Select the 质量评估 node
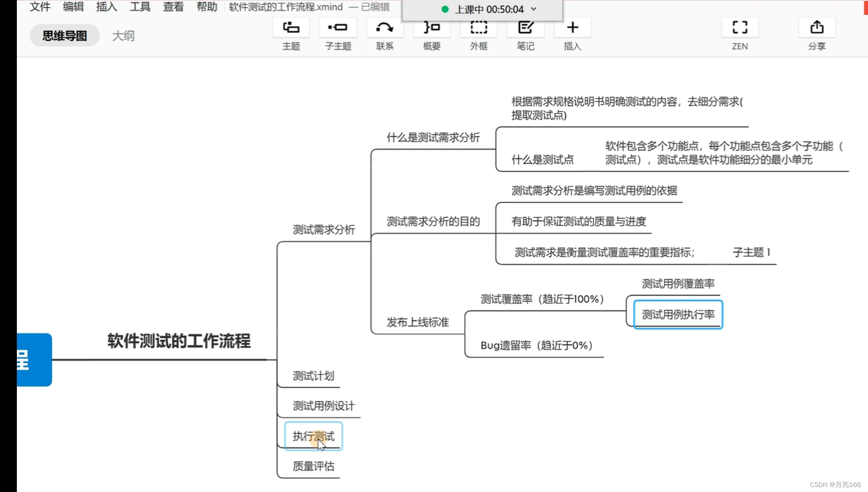 tap(313, 466)
